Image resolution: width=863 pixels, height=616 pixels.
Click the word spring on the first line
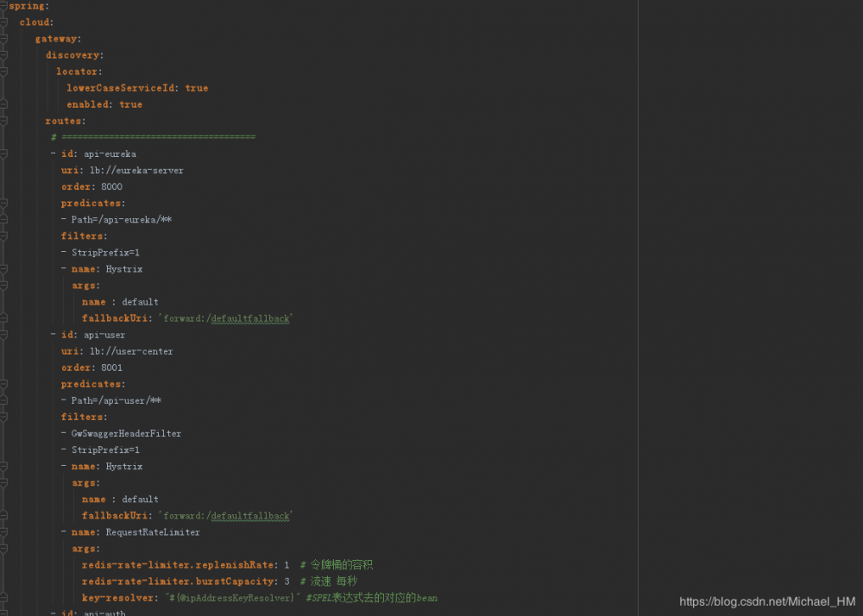27,6
